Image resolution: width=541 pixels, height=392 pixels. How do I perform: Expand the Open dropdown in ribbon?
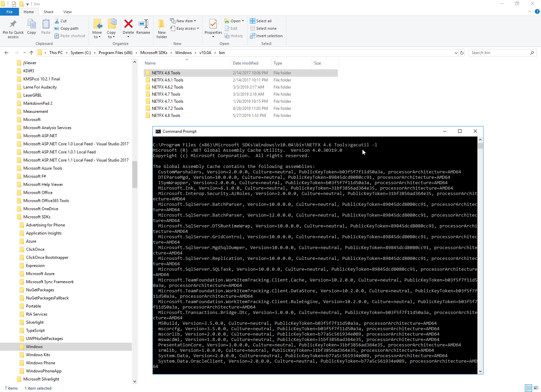pos(234,21)
